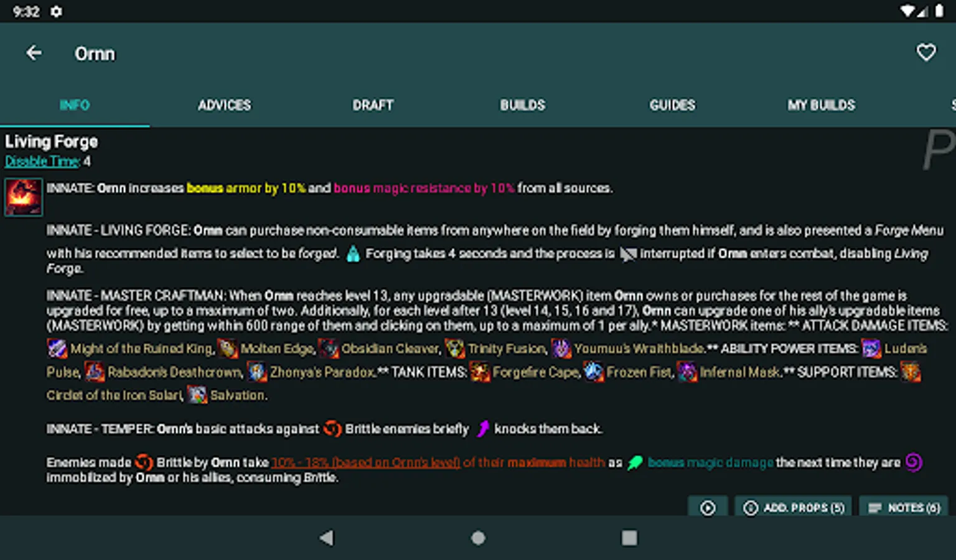The image size is (956, 560).
Task: Open the DRAFT tab
Action: [x=373, y=105]
